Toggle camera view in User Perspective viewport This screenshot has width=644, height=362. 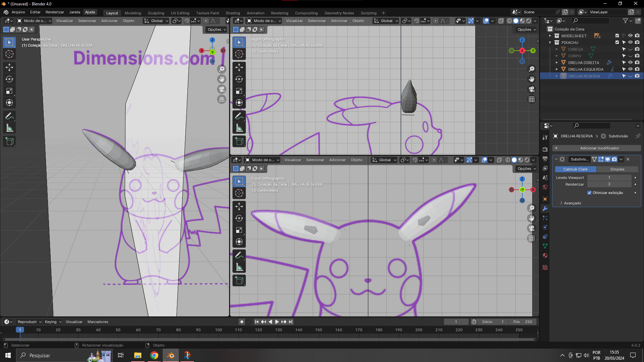click(x=222, y=89)
